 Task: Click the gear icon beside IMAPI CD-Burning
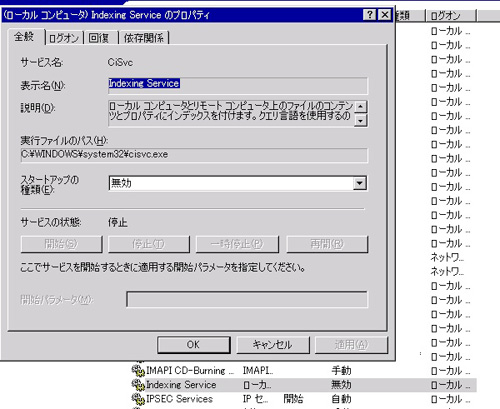tap(138, 370)
